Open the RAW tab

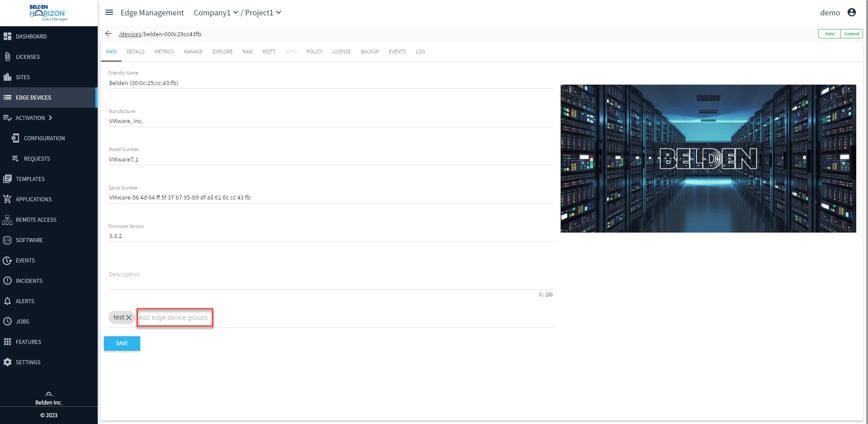coord(247,52)
